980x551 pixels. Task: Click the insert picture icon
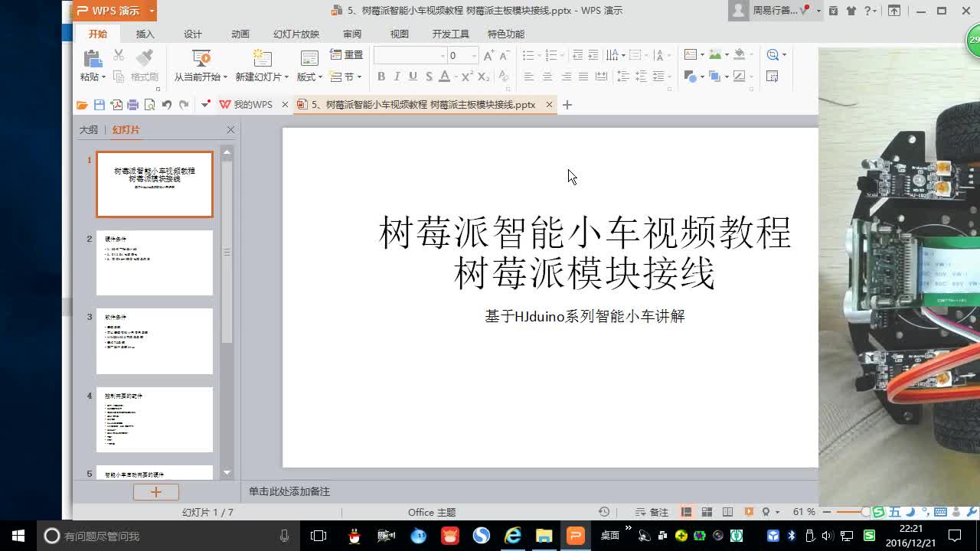(715, 54)
